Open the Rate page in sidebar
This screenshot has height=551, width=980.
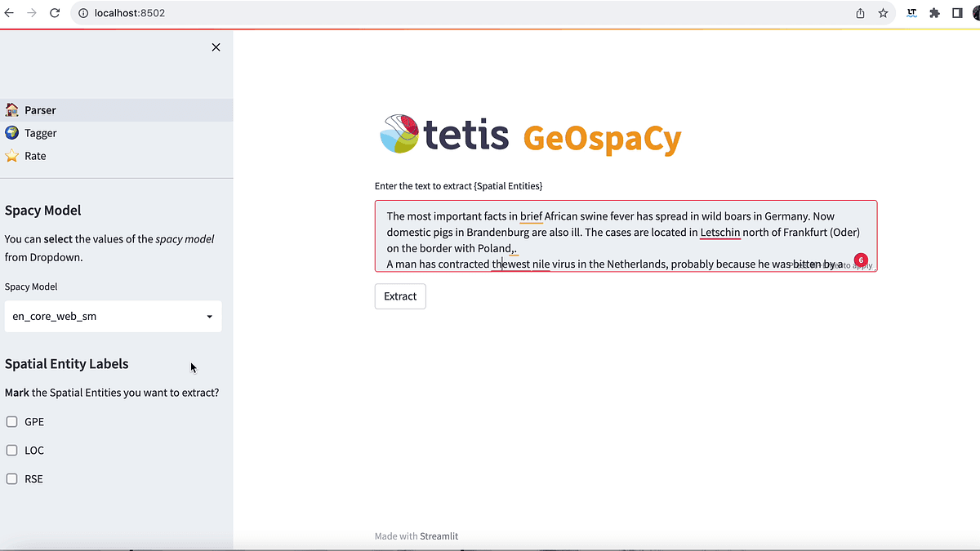pyautogui.click(x=116, y=156)
